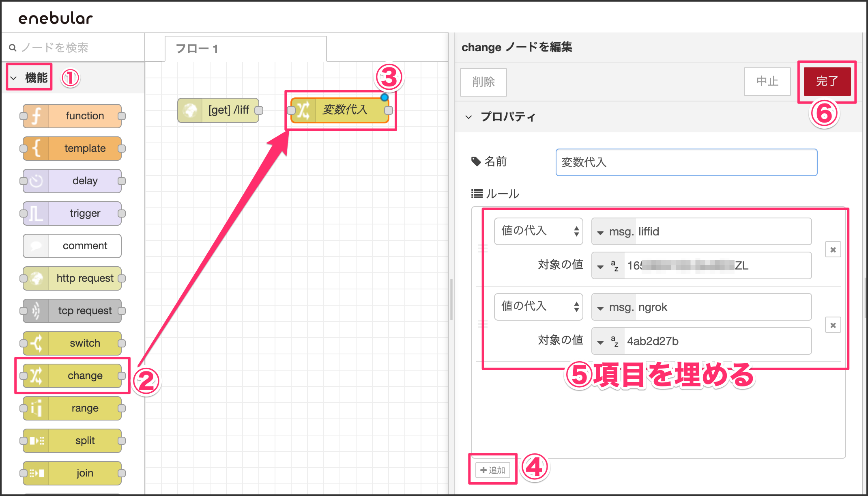Click the liffid property field

click(x=723, y=232)
